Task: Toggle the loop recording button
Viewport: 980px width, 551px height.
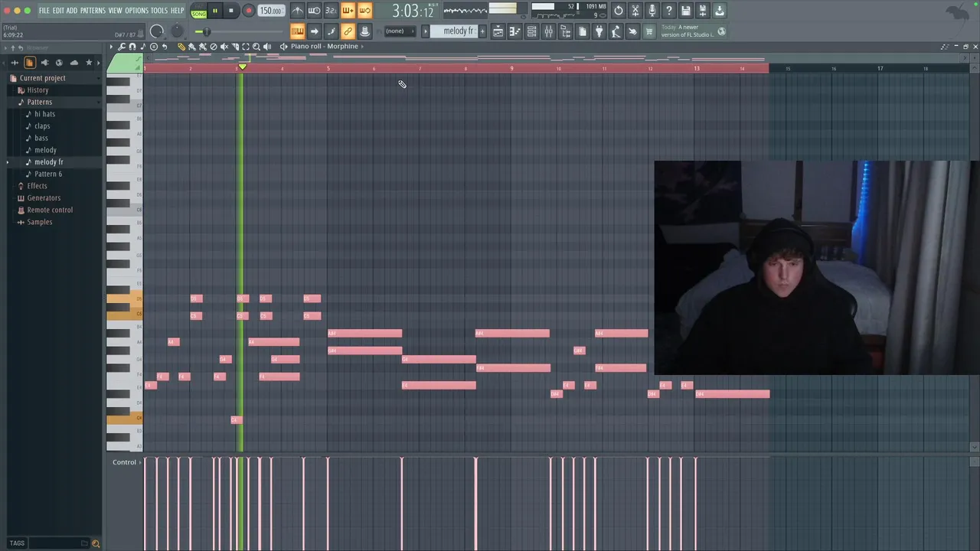Action: (364, 11)
